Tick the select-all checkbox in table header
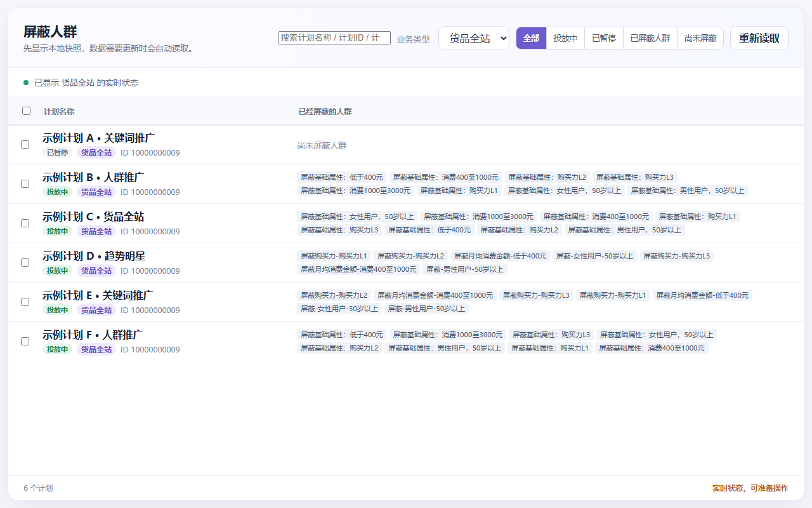The image size is (812, 508). point(26,110)
